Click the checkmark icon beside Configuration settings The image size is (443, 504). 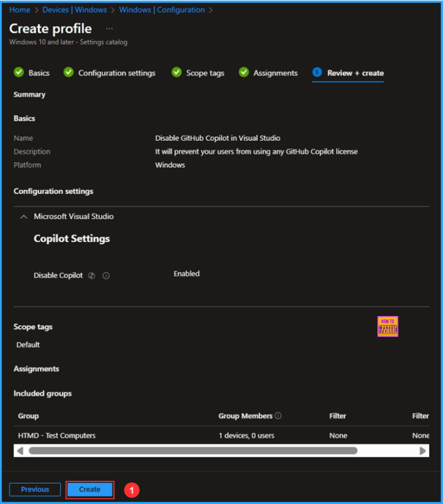pos(68,72)
